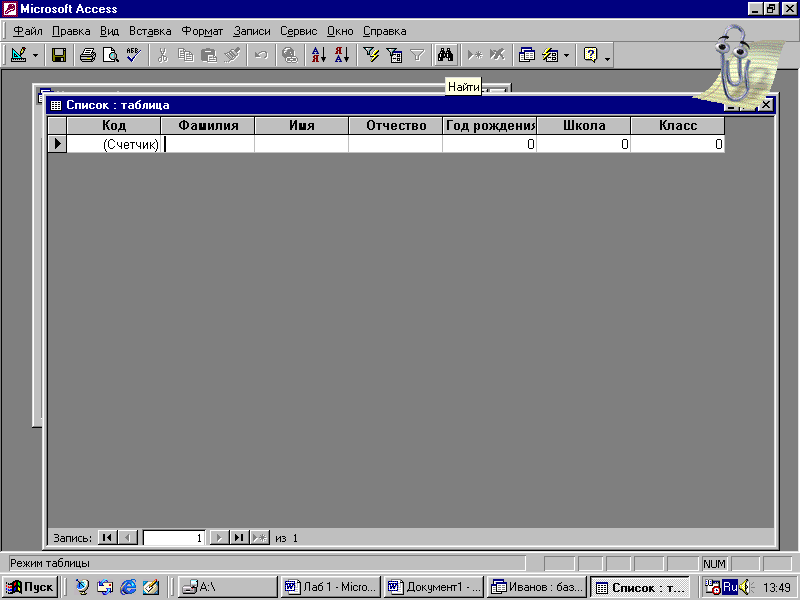Screen dimensions: 800x600
Task: Click the Класс cell showing 0
Action: coord(678,144)
